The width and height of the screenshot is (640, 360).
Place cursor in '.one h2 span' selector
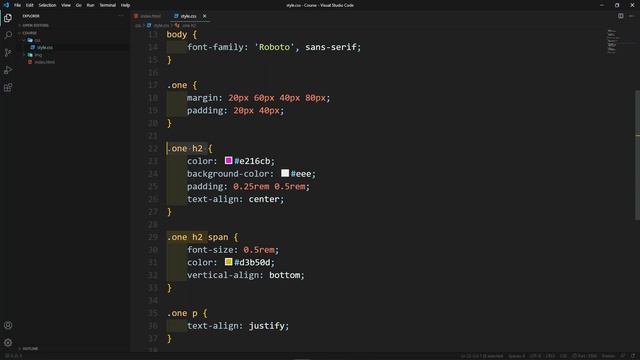pos(198,237)
